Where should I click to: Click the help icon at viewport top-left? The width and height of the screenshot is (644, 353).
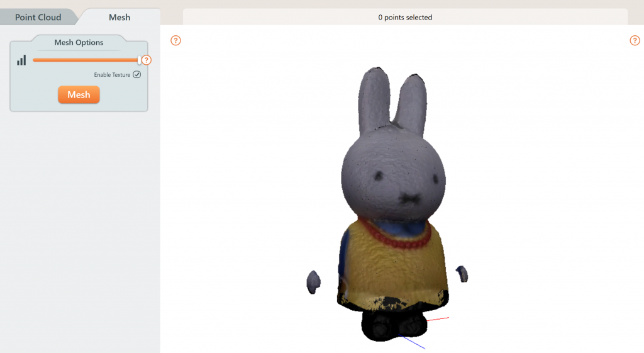[x=176, y=41]
